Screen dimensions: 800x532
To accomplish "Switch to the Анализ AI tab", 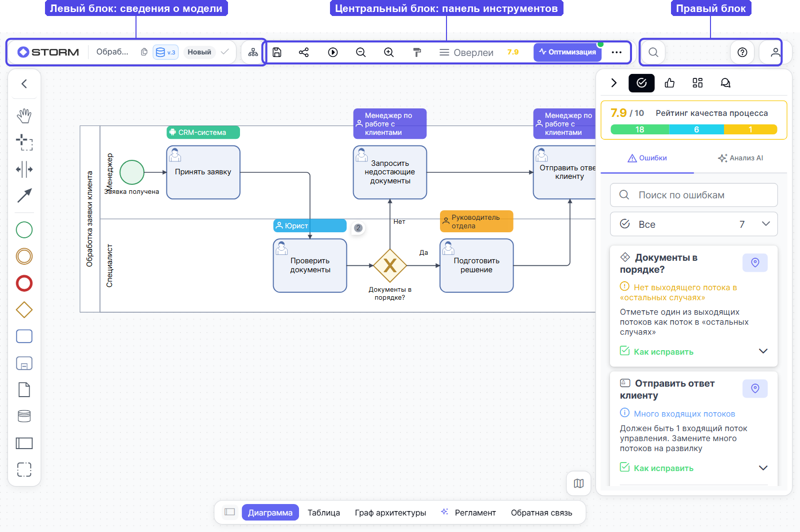I will point(740,158).
